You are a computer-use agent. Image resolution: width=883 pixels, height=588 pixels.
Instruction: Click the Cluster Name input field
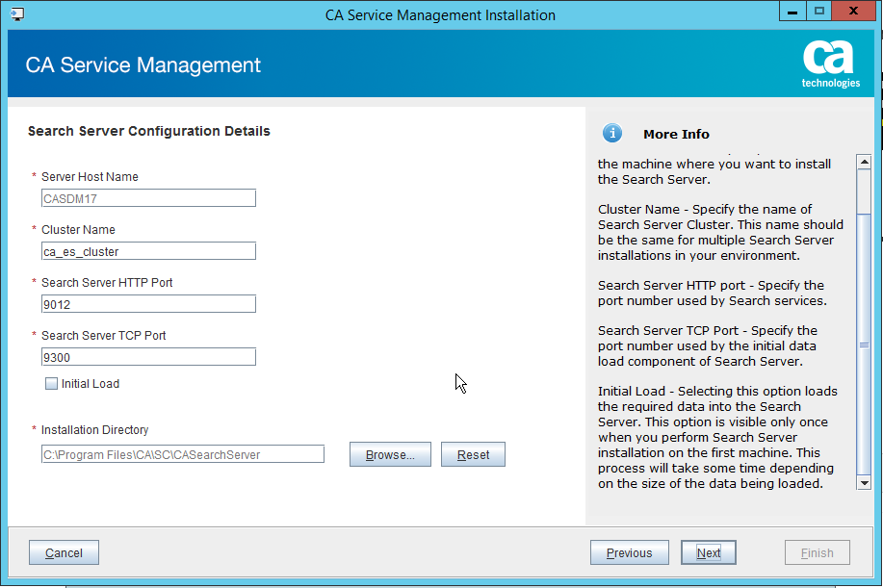coord(148,251)
